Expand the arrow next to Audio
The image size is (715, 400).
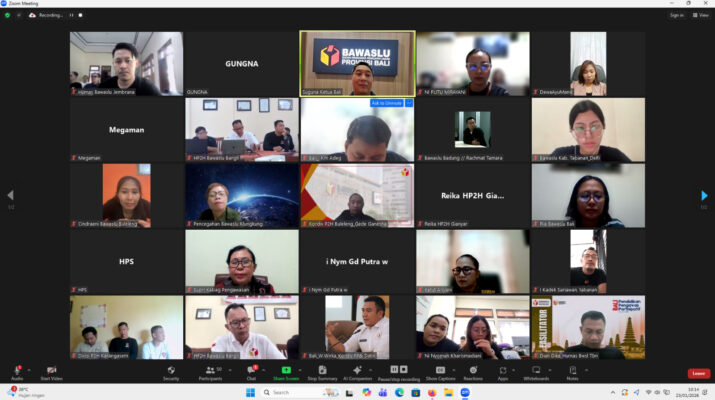pyautogui.click(x=30, y=369)
